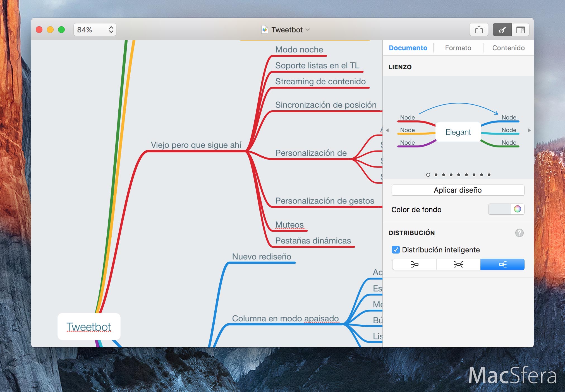Click the Color de fondo swatch
565x392 pixels.
(x=500, y=209)
